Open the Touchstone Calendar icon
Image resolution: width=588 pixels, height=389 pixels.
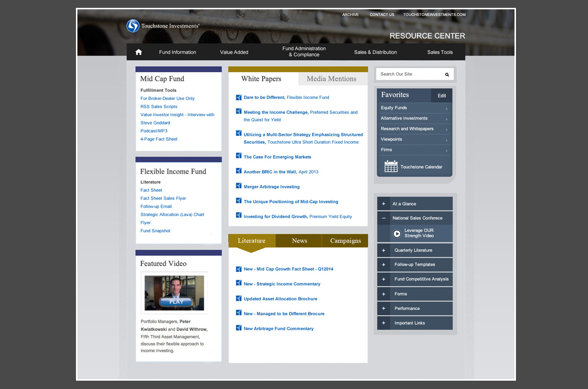click(391, 167)
